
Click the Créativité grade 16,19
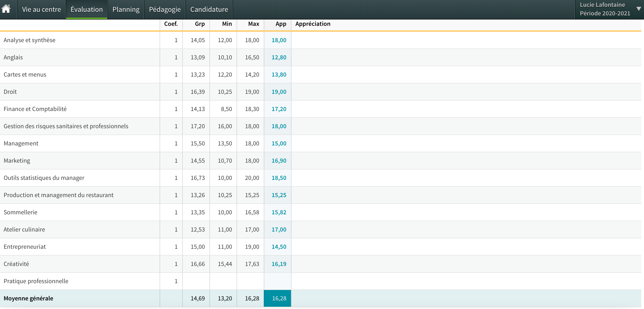click(x=279, y=264)
